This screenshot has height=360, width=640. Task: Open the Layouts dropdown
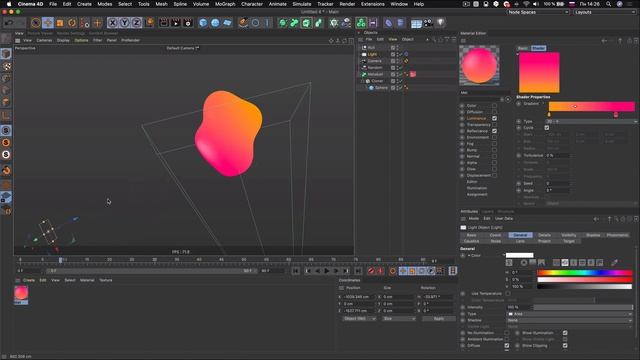tap(604, 12)
